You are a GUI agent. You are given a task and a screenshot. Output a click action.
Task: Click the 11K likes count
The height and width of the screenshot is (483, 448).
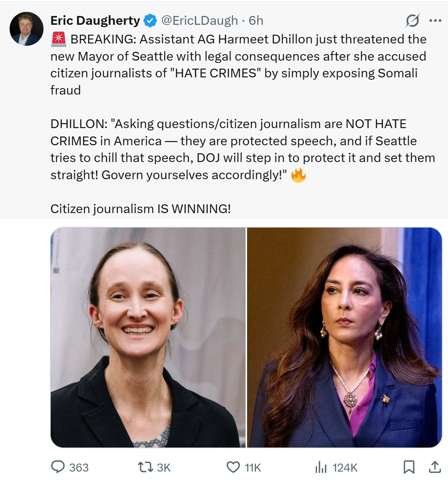coord(253,468)
